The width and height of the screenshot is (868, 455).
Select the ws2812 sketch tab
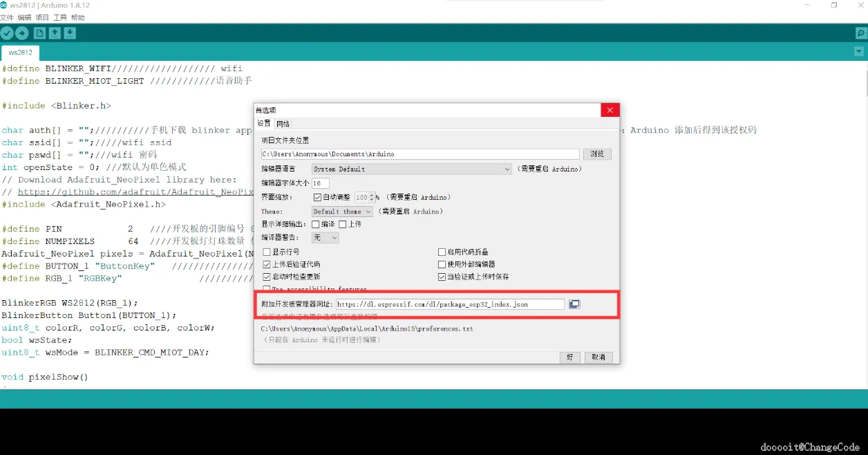20,53
